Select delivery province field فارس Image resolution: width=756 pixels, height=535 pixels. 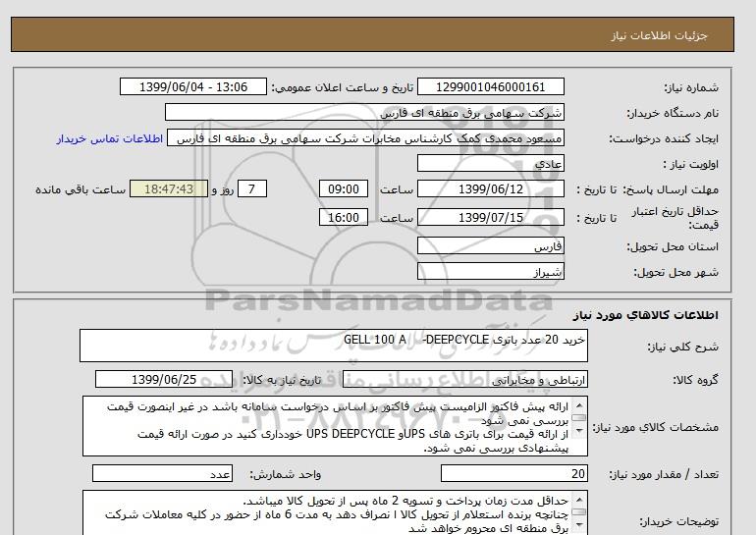490,245
